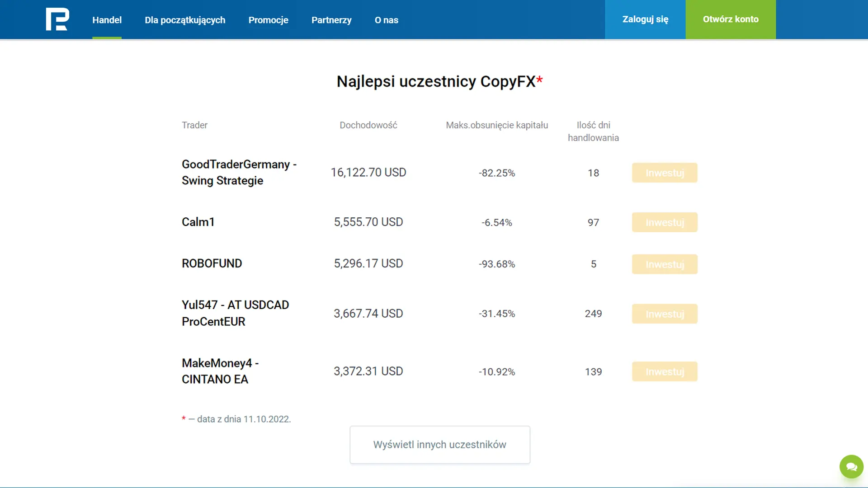Click the 16,122.70 USD profit value
Viewport: 868px width, 488px height.
(x=368, y=172)
